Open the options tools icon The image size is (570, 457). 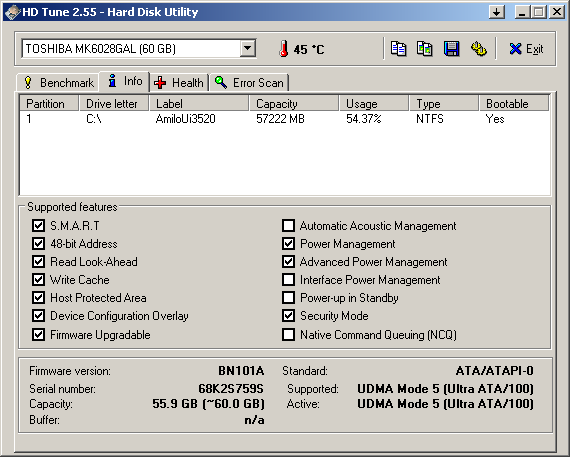tap(479, 49)
